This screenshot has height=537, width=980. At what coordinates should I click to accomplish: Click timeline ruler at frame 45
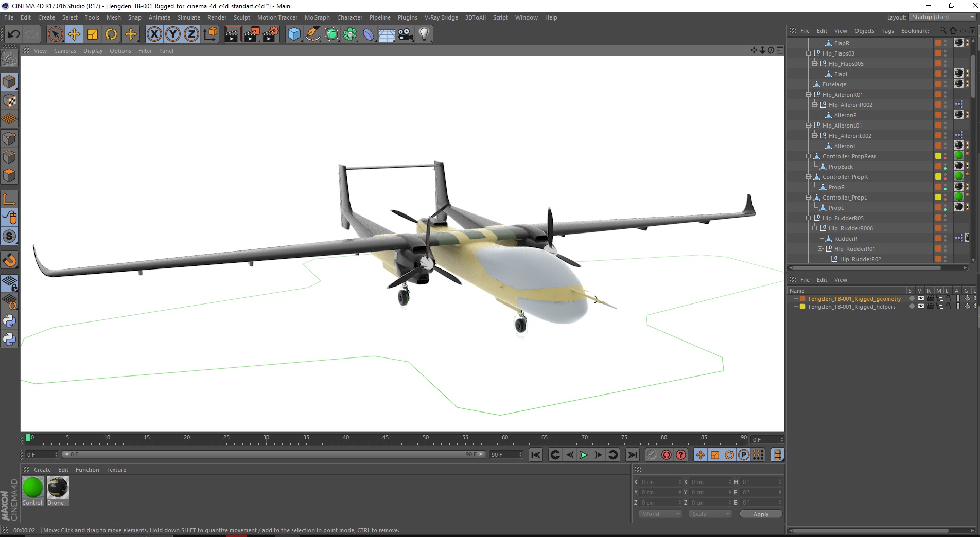[386, 439]
